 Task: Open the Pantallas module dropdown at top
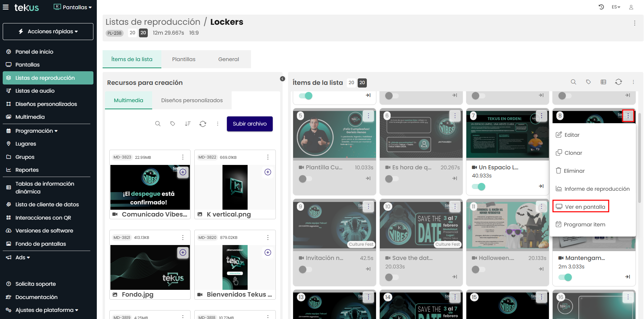[x=73, y=7]
